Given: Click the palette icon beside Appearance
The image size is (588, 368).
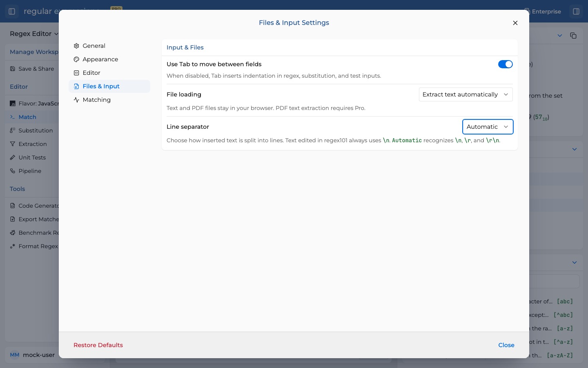Looking at the screenshot, I should (76, 59).
